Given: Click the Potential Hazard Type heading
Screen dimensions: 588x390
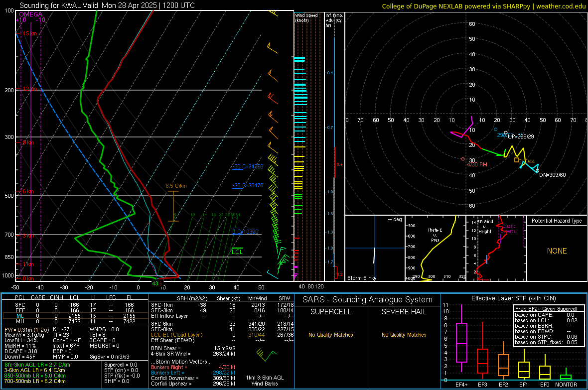Looking at the screenshot, I should pyautogui.click(x=557, y=221).
